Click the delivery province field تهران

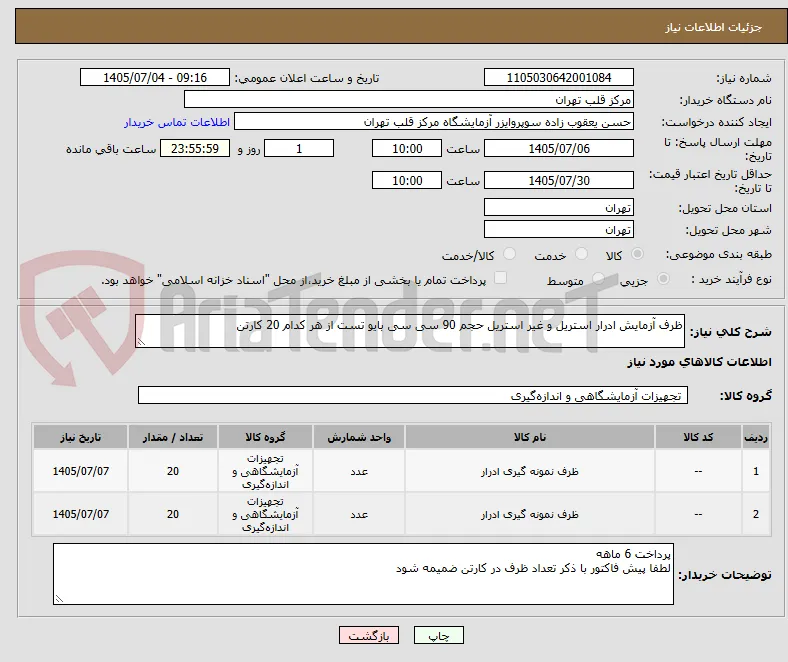click(558, 207)
